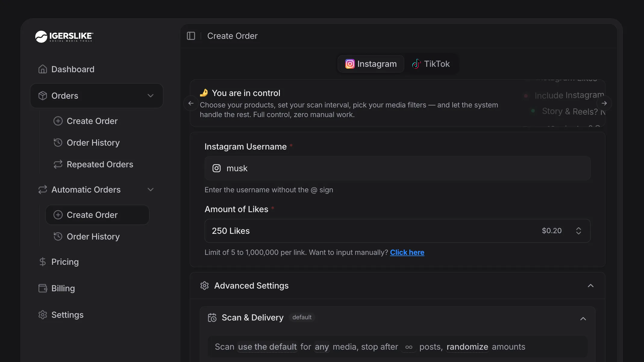Switch to the Instagram tab

click(371, 64)
